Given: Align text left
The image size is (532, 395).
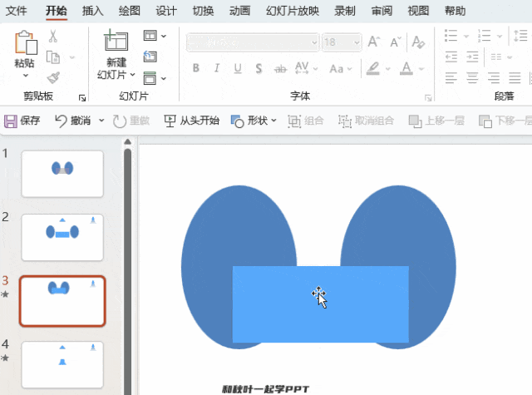Looking at the screenshot, I should (x=451, y=77).
